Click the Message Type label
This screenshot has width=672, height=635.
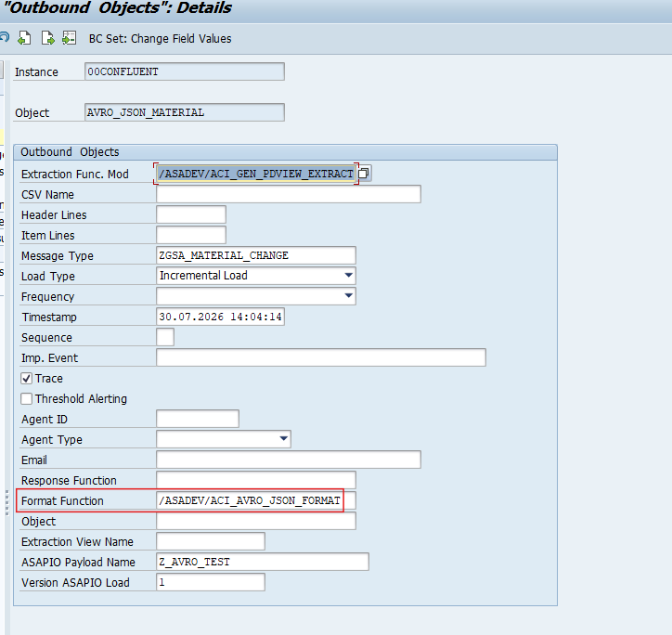click(58, 256)
